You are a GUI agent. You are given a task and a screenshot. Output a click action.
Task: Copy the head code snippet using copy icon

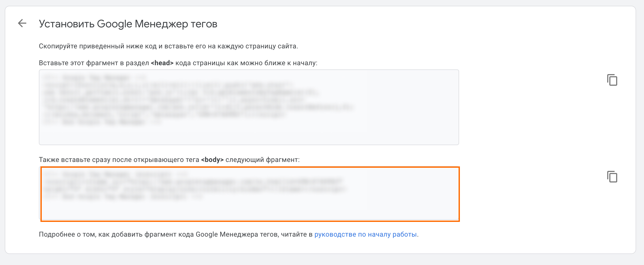click(x=612, y=80)
